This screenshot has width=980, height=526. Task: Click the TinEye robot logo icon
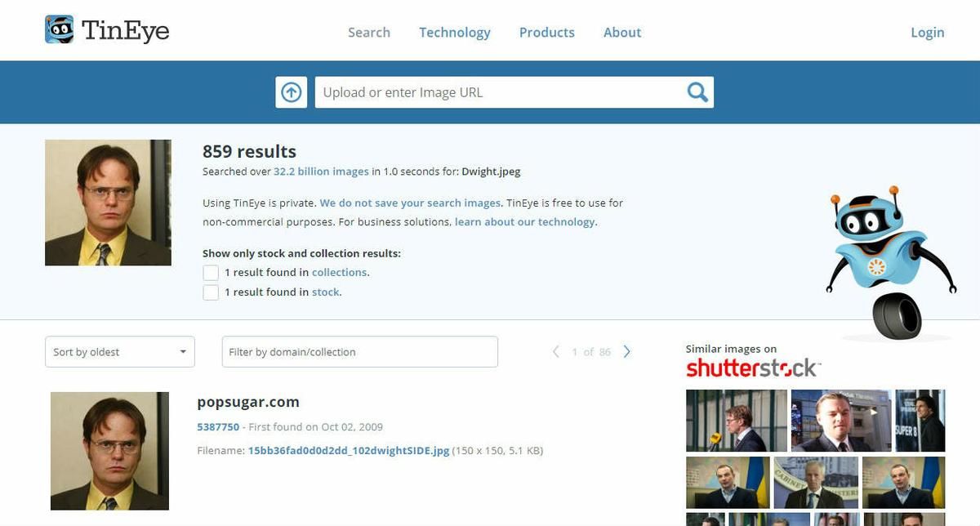point(60,30)
